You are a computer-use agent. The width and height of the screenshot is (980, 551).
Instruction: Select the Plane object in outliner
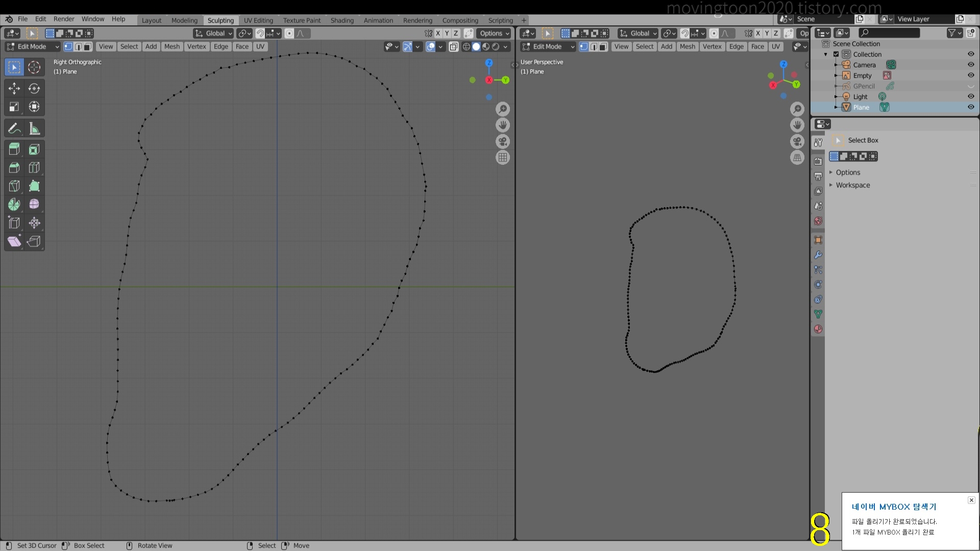tap(861, 107)
